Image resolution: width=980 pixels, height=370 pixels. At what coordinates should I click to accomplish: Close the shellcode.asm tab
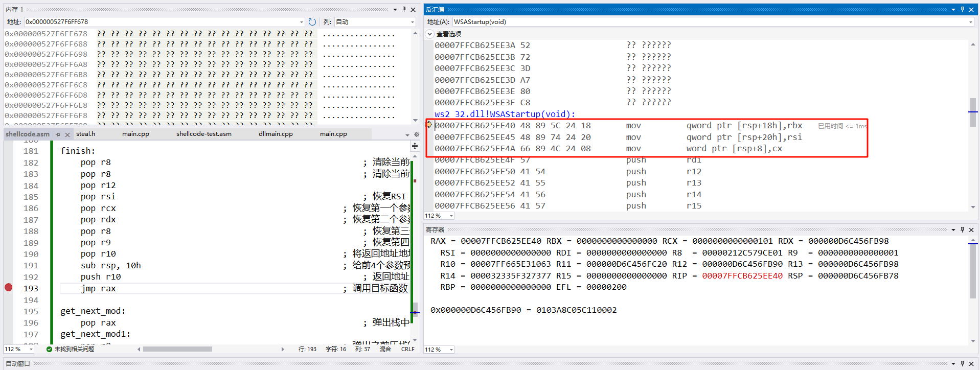[x=67, y=134]
